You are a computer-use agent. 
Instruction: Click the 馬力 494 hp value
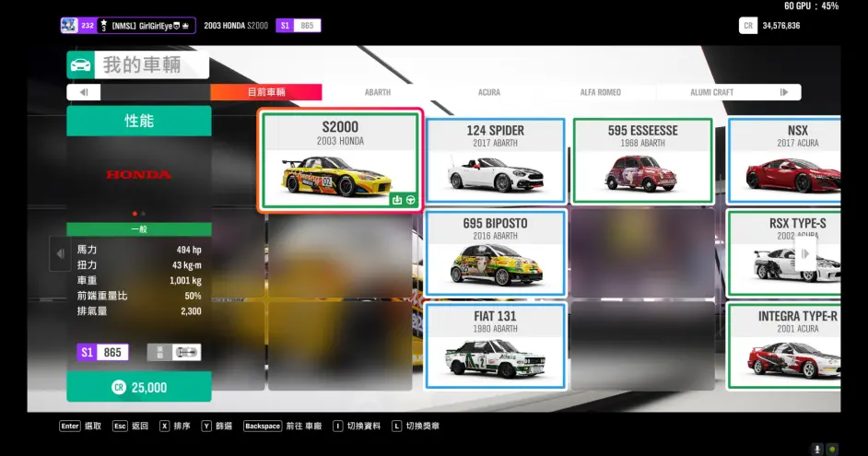click(x=189, y=250)
